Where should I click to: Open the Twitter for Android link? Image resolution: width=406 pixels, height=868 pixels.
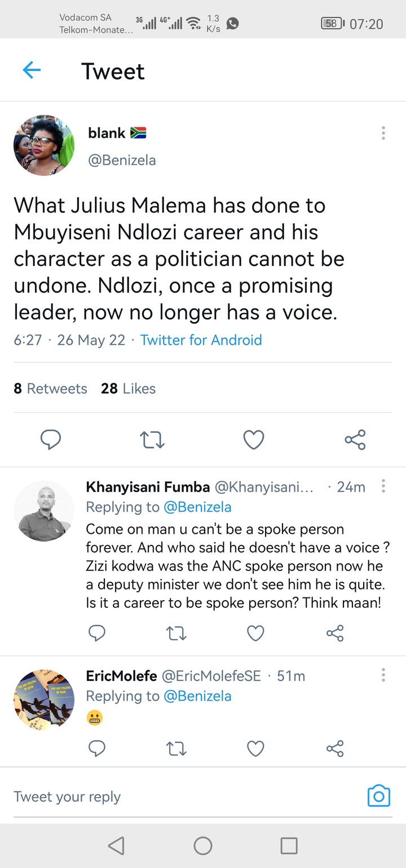[x=201, y=340]
